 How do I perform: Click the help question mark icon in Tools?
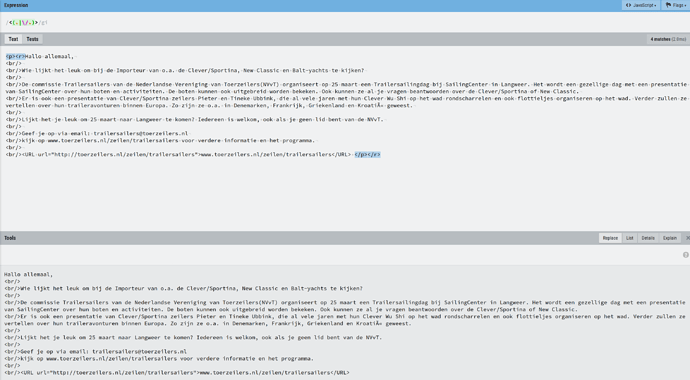[686, 255]
